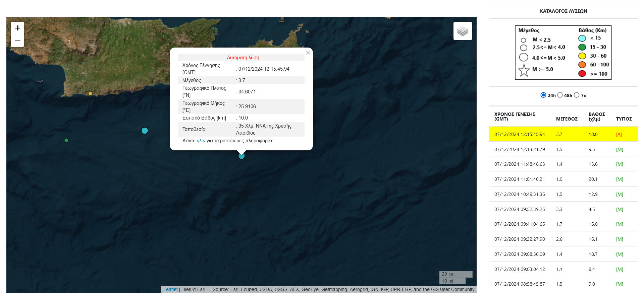Open the κλικ link for more information
This screenshot has width=644, height=294.
[201, 141]
